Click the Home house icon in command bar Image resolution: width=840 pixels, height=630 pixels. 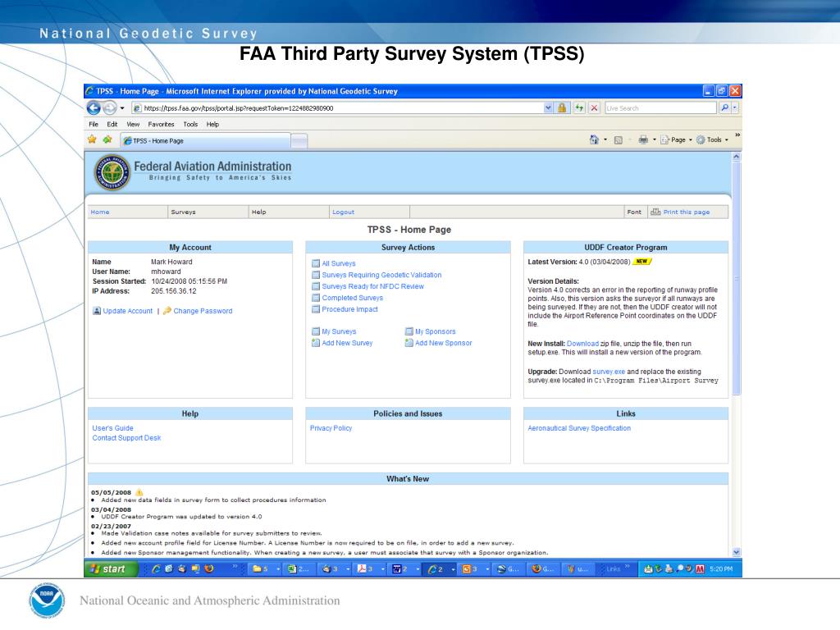pos(594,139)
